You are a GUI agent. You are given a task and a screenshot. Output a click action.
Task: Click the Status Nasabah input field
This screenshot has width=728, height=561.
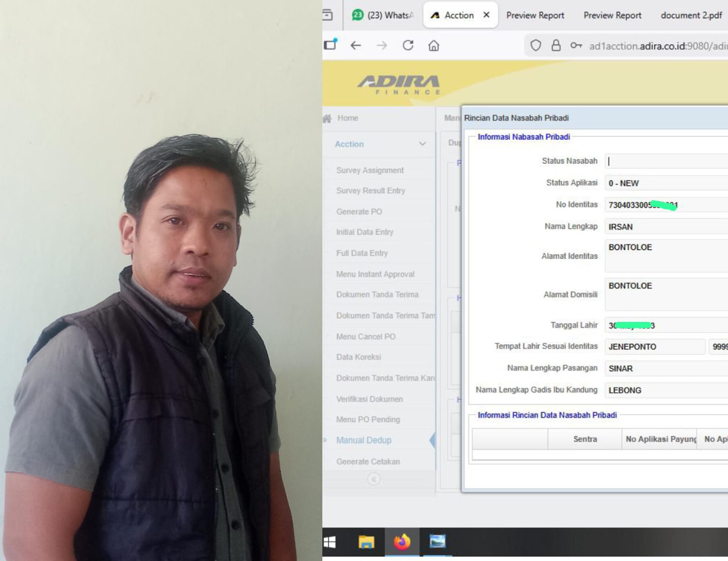click(x=666, y=161)
